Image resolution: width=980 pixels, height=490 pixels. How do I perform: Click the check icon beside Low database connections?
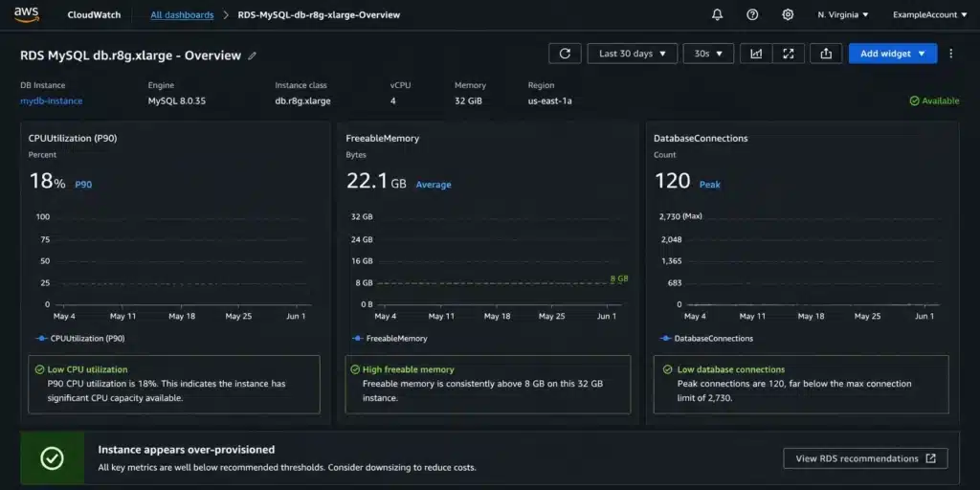tap(666, 369)
